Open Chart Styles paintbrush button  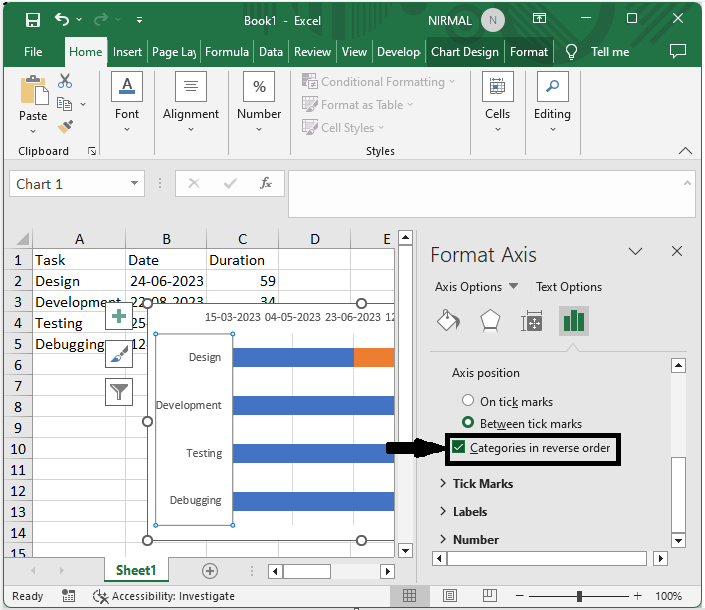point(119,354)
